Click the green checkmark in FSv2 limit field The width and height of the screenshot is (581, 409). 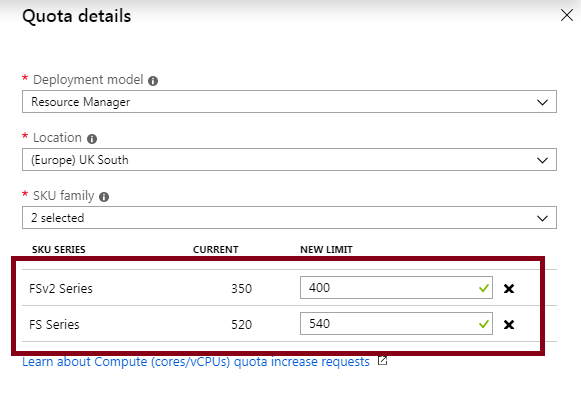484,288
